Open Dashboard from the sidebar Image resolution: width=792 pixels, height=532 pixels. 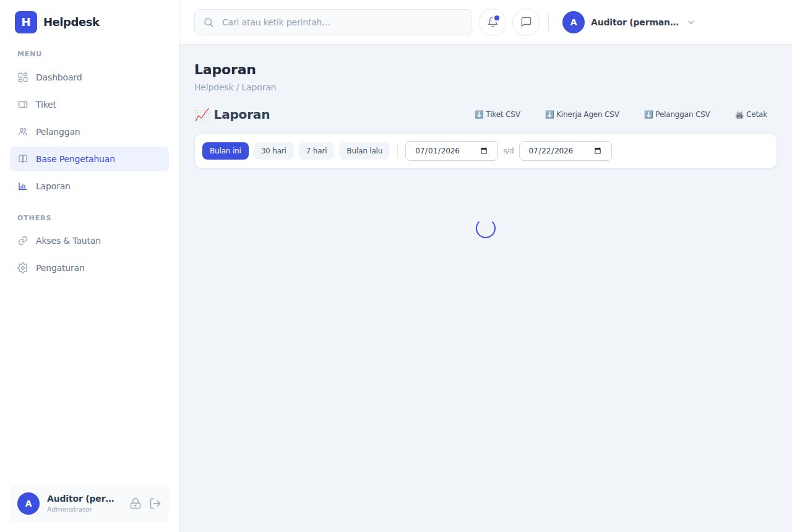click(89, 77)
